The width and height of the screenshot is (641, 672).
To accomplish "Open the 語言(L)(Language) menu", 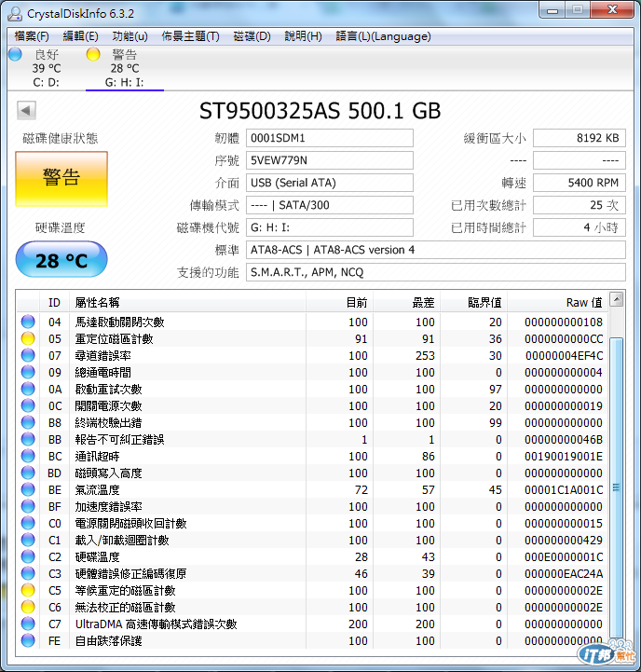I will pyautogui.click(x=383, y=36).
